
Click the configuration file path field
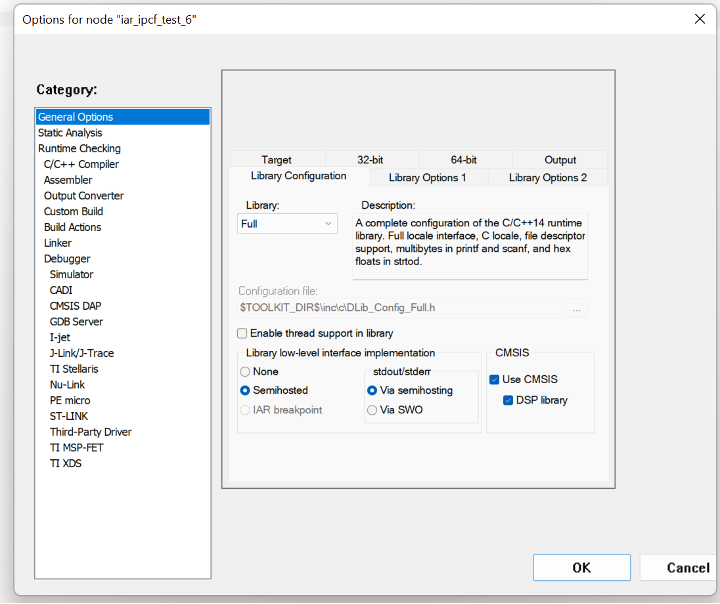point(400,309)
